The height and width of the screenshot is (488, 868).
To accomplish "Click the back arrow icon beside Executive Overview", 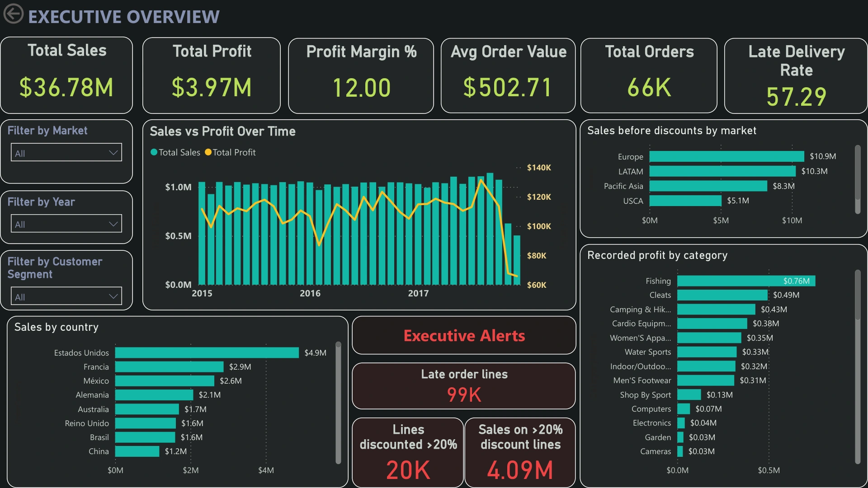I will point(14,14).
